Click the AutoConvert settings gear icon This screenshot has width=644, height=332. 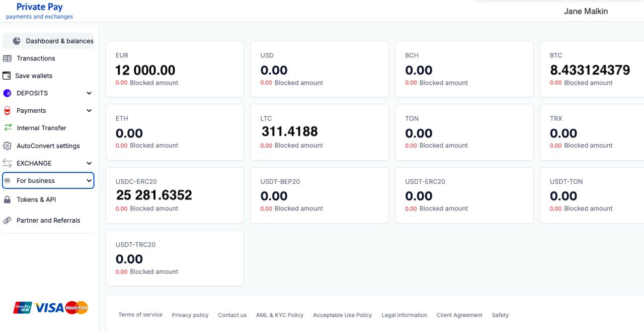tap(7, 146)
